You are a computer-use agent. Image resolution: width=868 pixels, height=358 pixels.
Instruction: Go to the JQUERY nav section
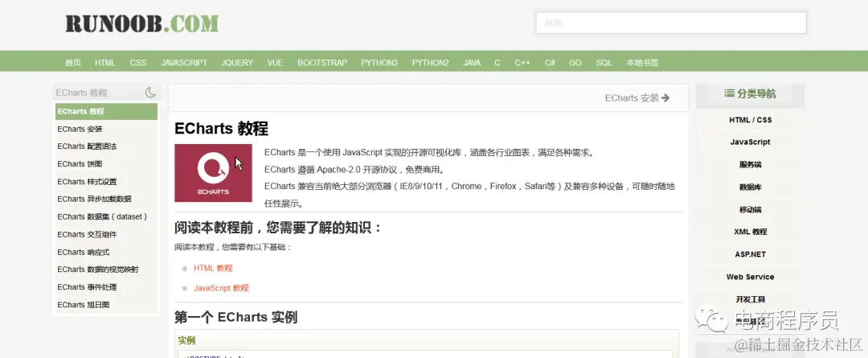[237, 63]
